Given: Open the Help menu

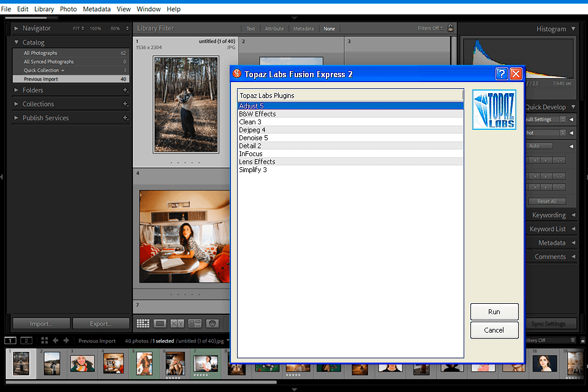Looking at the screenshot, I should tap(173, 9).
